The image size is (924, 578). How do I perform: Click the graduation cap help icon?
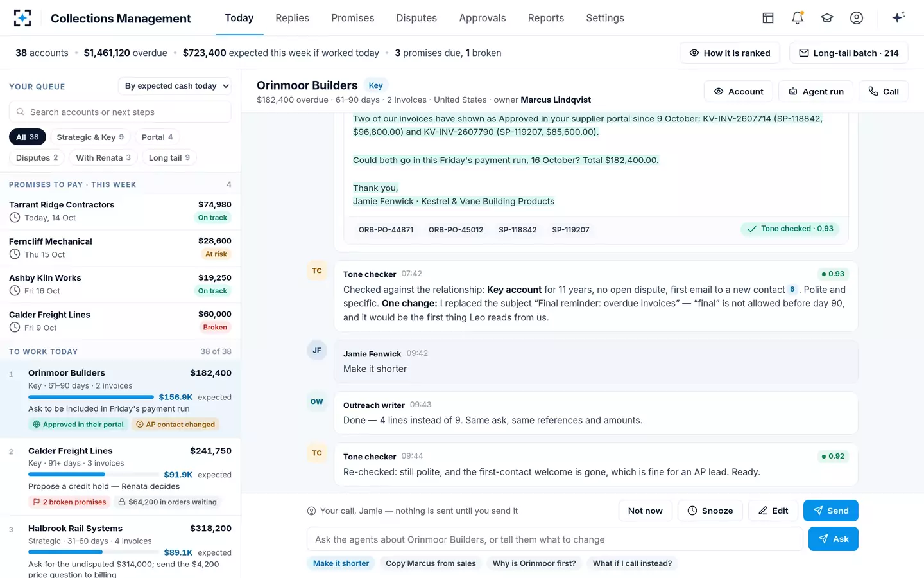click(827, 18)
